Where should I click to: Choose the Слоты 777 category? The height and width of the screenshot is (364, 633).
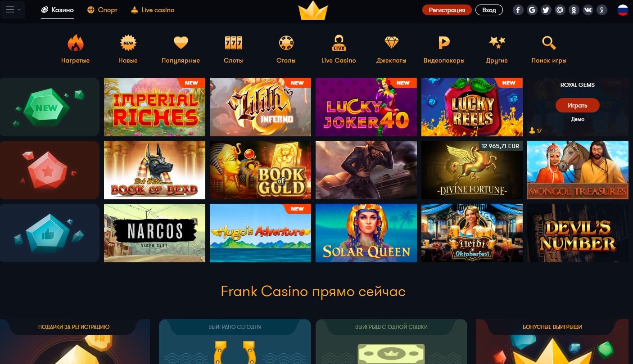[x=233, y=49]
